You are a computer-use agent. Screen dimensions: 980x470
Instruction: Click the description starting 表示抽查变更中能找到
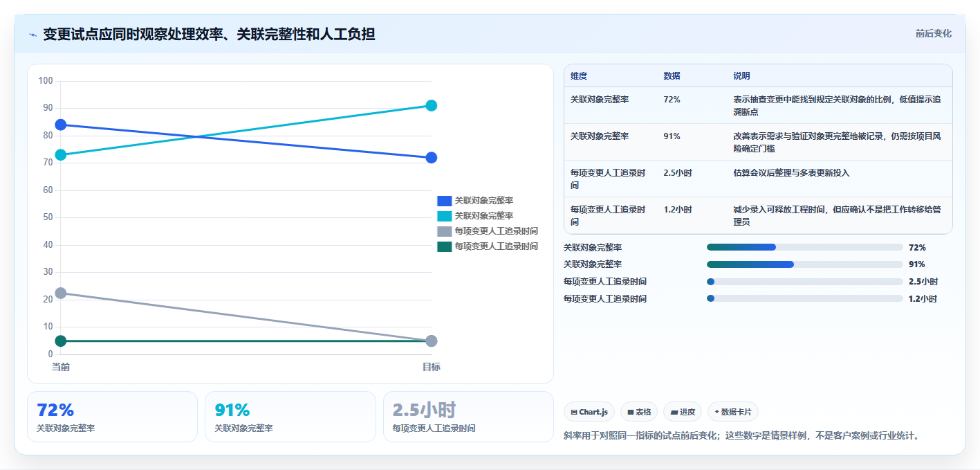pos(837,106)
